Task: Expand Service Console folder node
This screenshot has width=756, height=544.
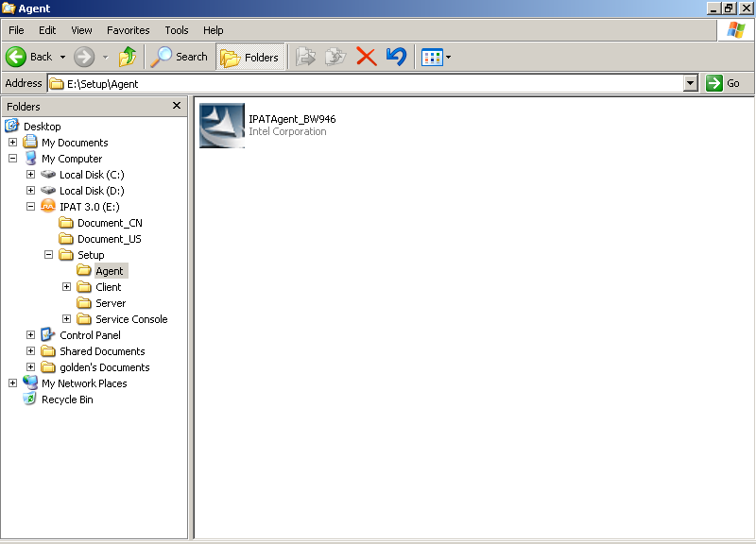Action: [x=66, y=318]
